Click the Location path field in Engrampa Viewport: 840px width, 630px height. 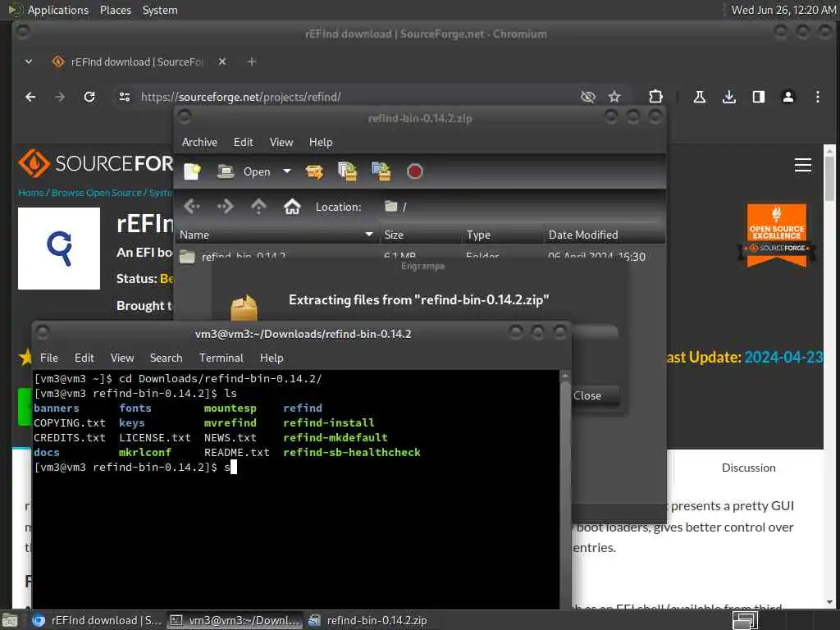[x=519, y=207]
